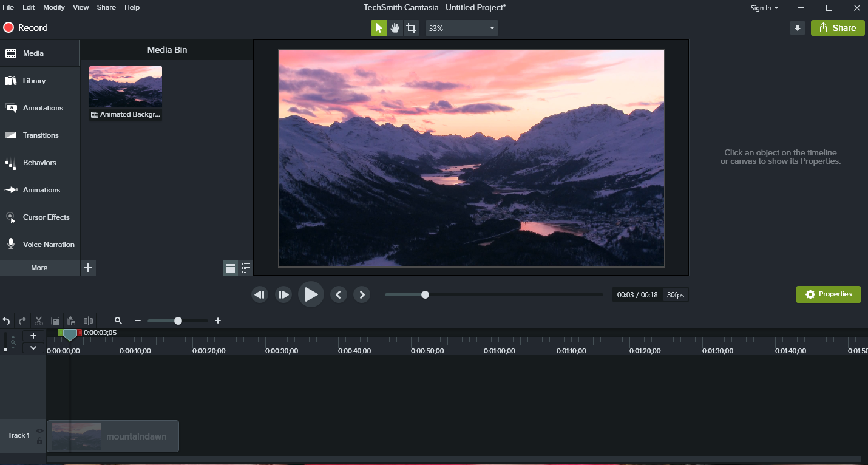Open the Transitions panel
This screenshot has width=868, height=465.
tap(41, 135)
